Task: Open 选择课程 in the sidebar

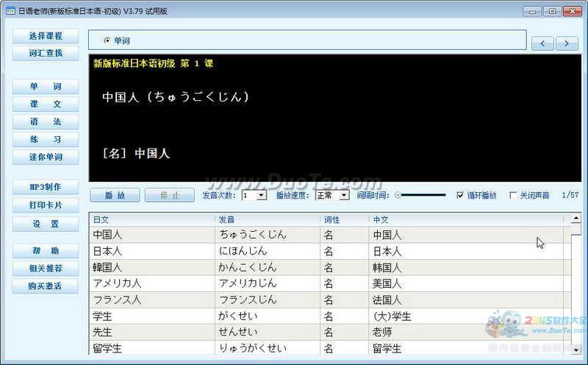Action: coord(46,36)
